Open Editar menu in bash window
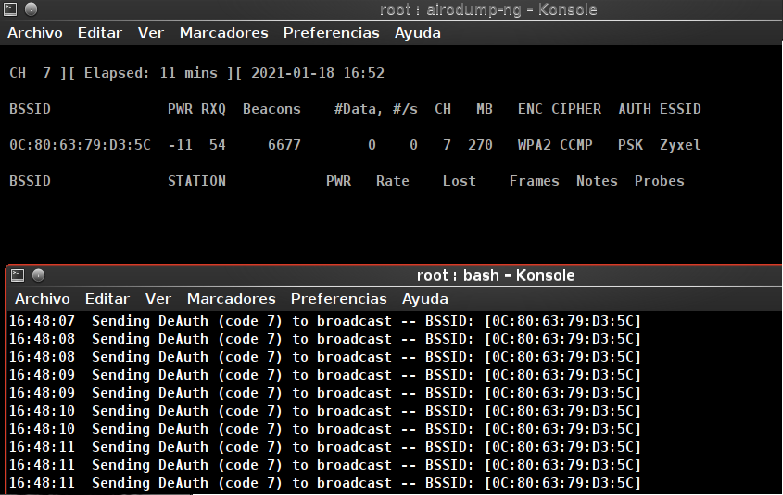This screenshot has width=783, height=495. [108, 299]
